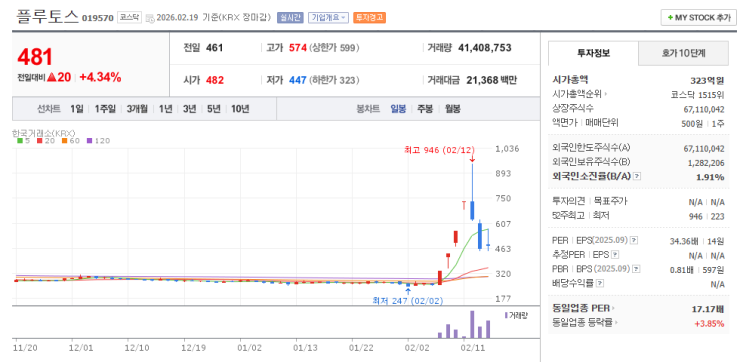Click the help icon next to 외국인소진율(B/A)
The image size is (743, 362).
(637, 176)
